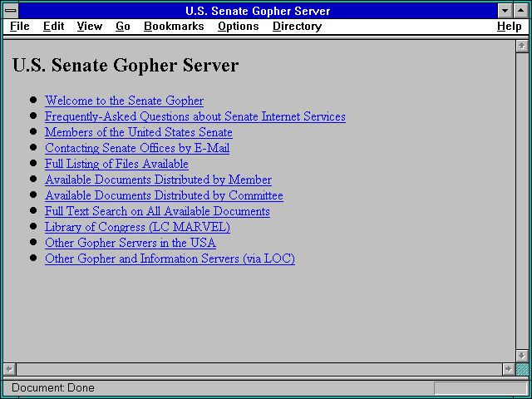The height and width of the screenshot is (399, 532).
Task: Open the Go menu
Action: (123, 27)
